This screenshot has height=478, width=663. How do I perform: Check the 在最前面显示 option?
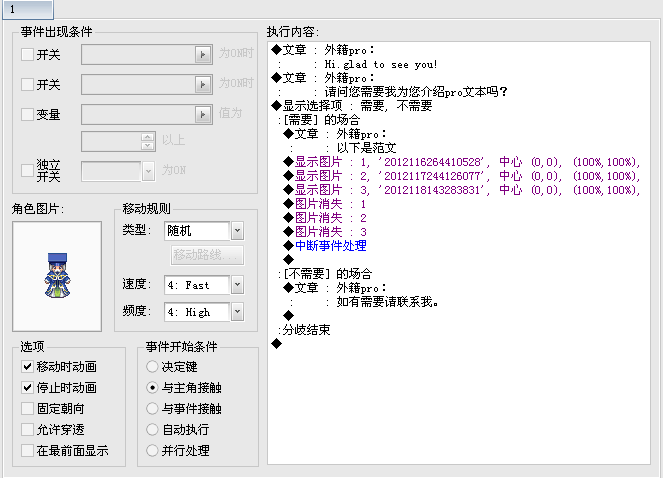[x=27, y=450]
